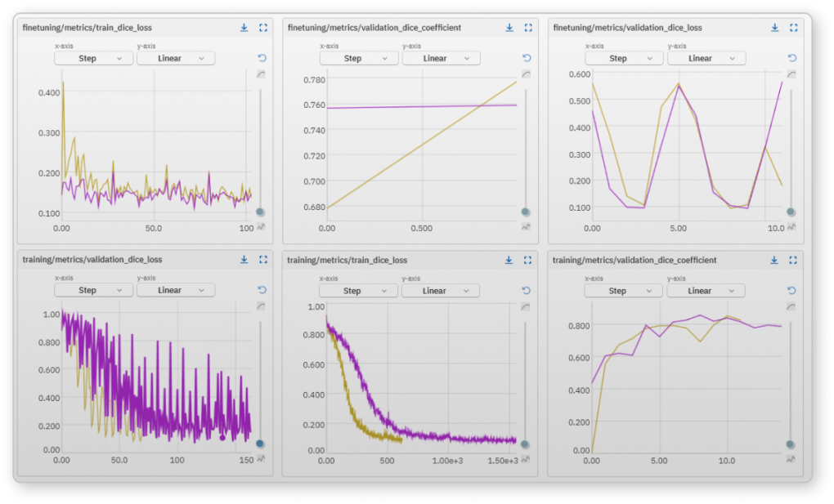The height and width of the screenshot is (504, 834).
Task: Click smoothing slider handle on training validation_dice_coefficient
Action: (791, 444)
